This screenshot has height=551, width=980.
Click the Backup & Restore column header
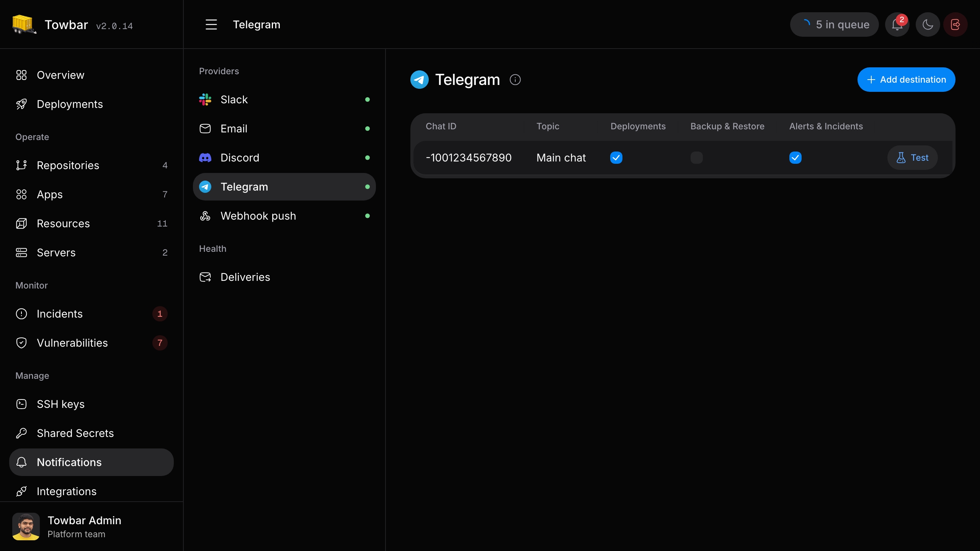tap(727, 126)
